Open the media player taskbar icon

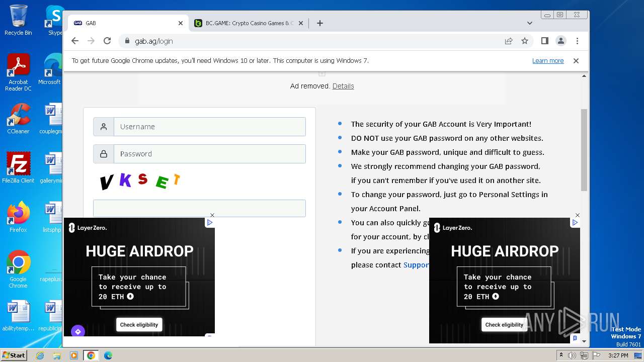pos(74,355)
